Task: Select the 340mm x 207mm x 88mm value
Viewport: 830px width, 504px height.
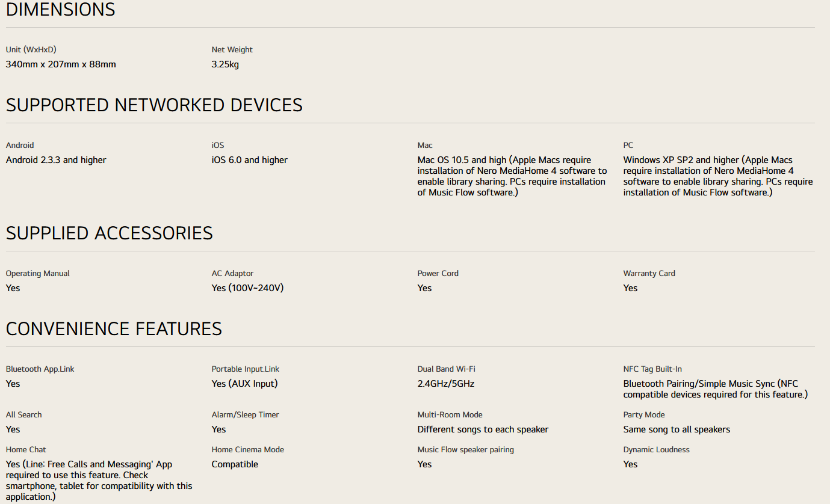Action: click(x=61, y=64)
